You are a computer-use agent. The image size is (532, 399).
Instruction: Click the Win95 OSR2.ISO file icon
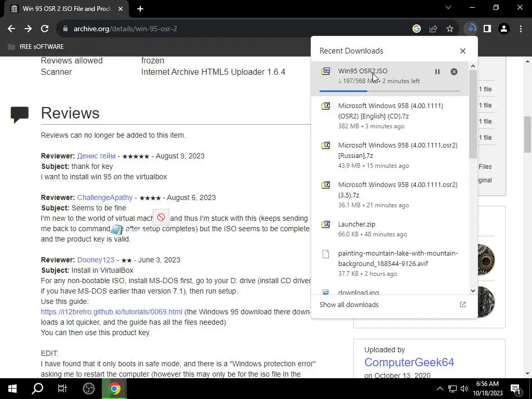pyautogui.click(x=326, y=71)
